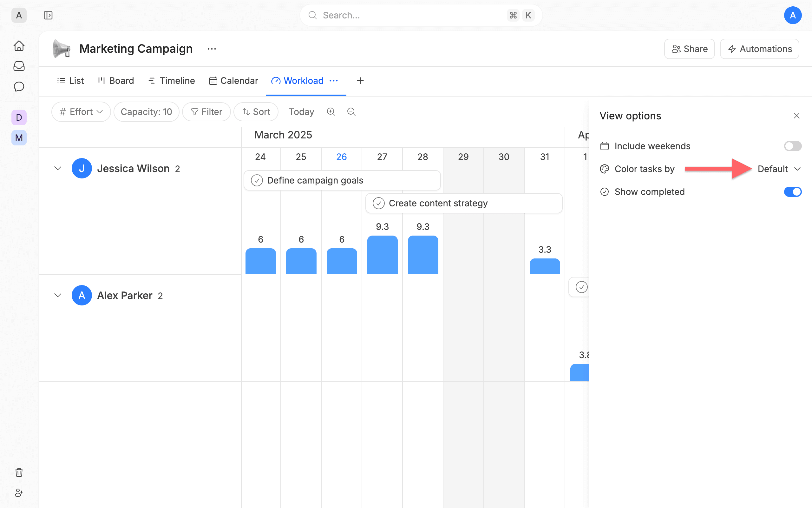Click Jessica Wilson's avatar
This screenshot has width=812, height=508.
82,168
